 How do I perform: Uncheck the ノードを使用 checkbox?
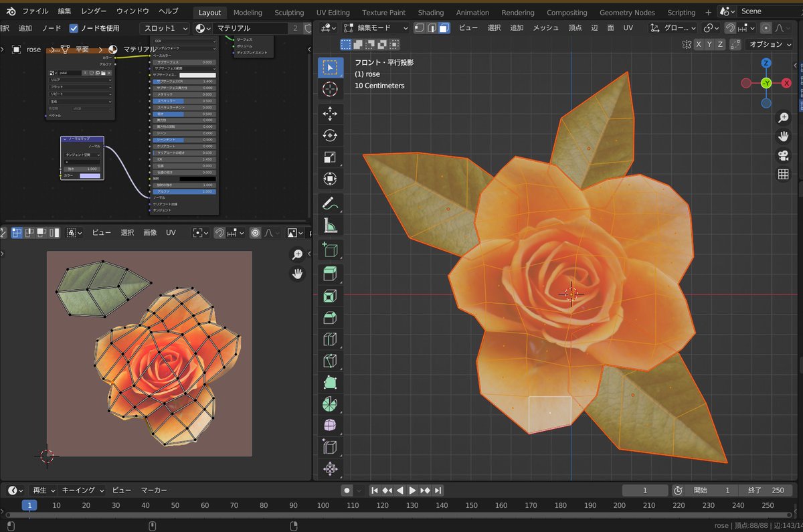point(74,28)
